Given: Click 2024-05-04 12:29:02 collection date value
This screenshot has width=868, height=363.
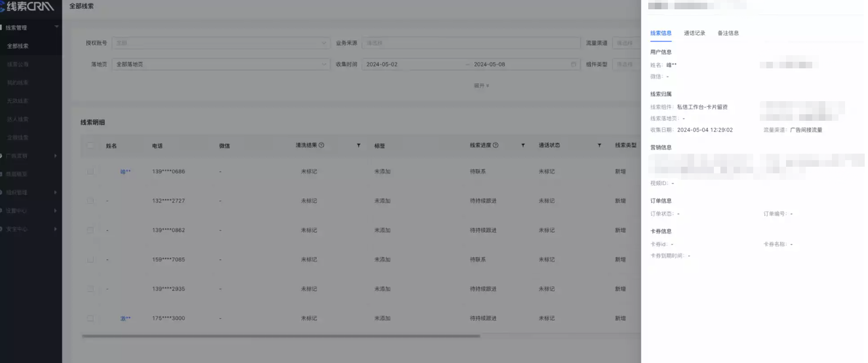Looking at the screenshot, I should 705,130.
